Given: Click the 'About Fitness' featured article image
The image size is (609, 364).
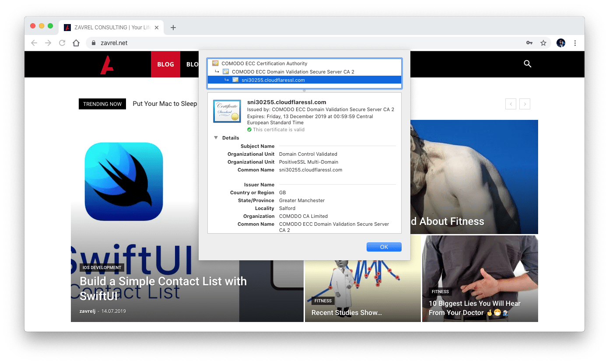Looking at the screenshot, I should (x=474, y=177).
